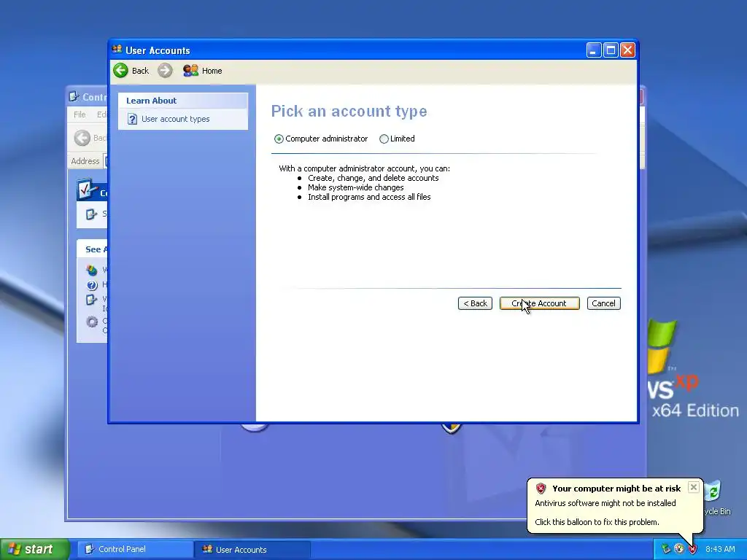Click Windows Update icon in See Also
747x560 pixels.
[x=92, y=271]
